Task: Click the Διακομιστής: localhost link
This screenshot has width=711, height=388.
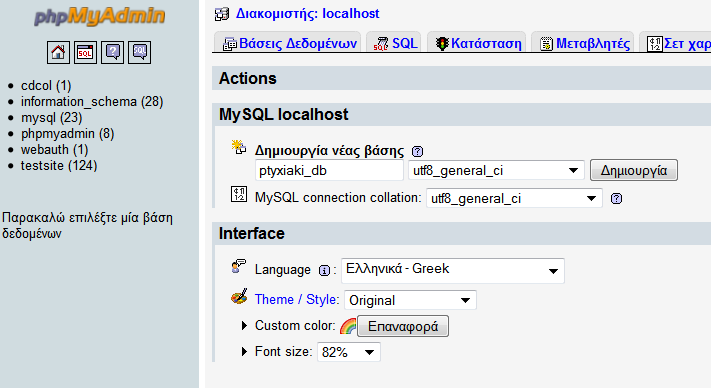Action: 307,14
